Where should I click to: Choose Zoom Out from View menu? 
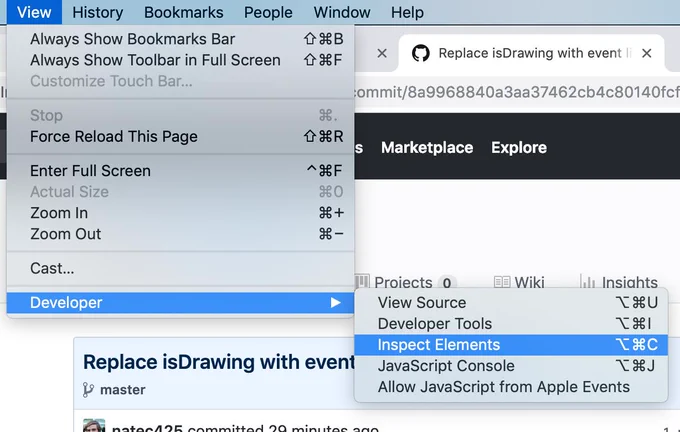coord(180,234)
